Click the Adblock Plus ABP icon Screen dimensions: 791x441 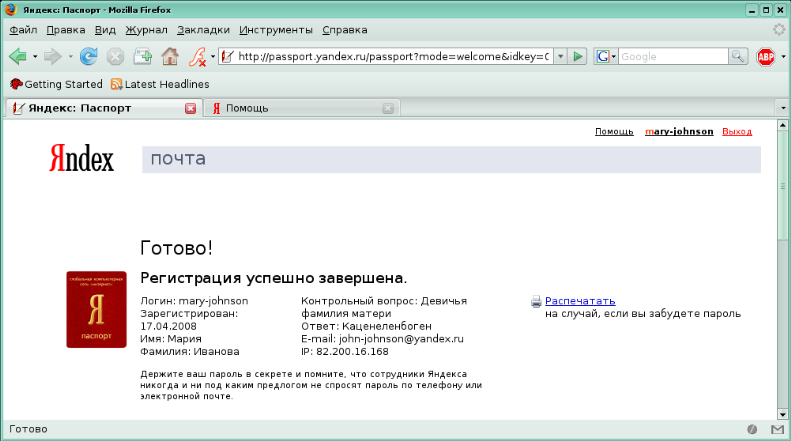(766, 57)
